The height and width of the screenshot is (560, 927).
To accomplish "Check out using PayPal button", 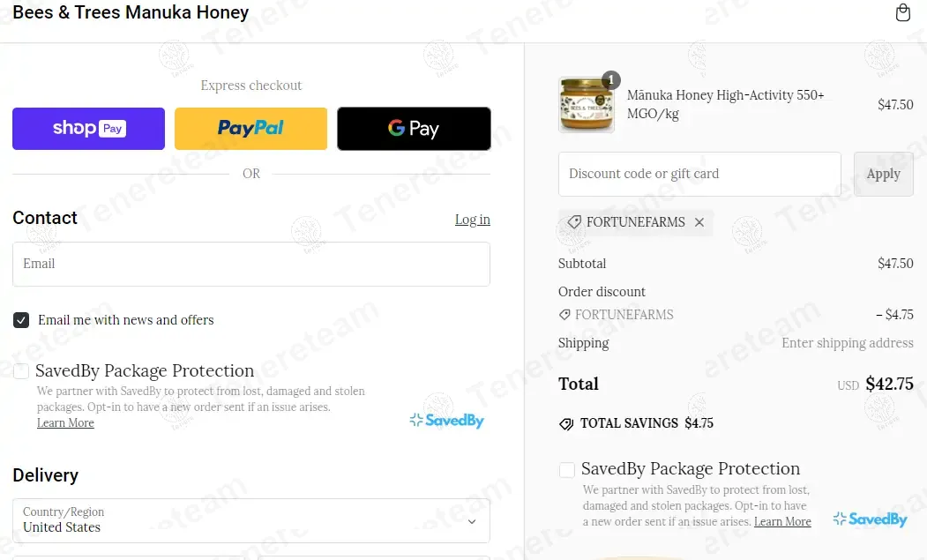I will coord(250,129).
